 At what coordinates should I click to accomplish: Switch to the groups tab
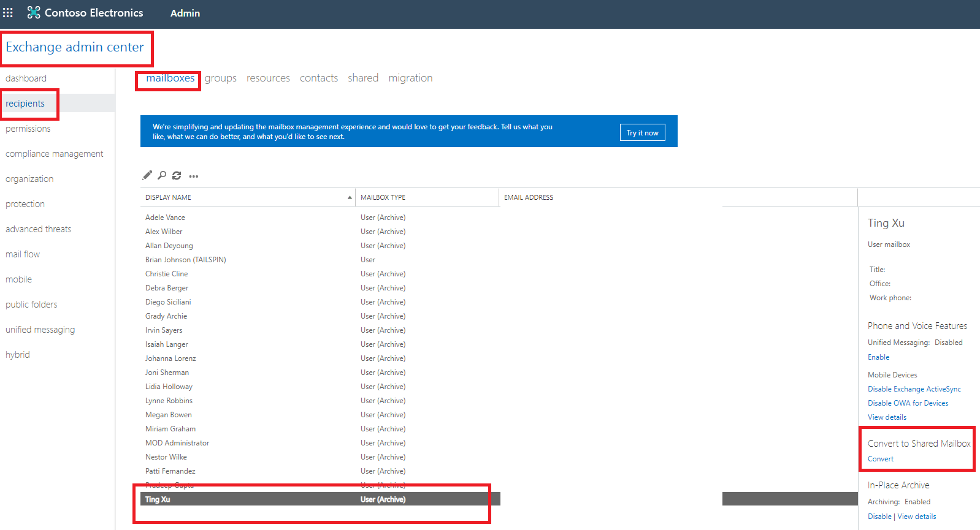(x=221, y=78)
